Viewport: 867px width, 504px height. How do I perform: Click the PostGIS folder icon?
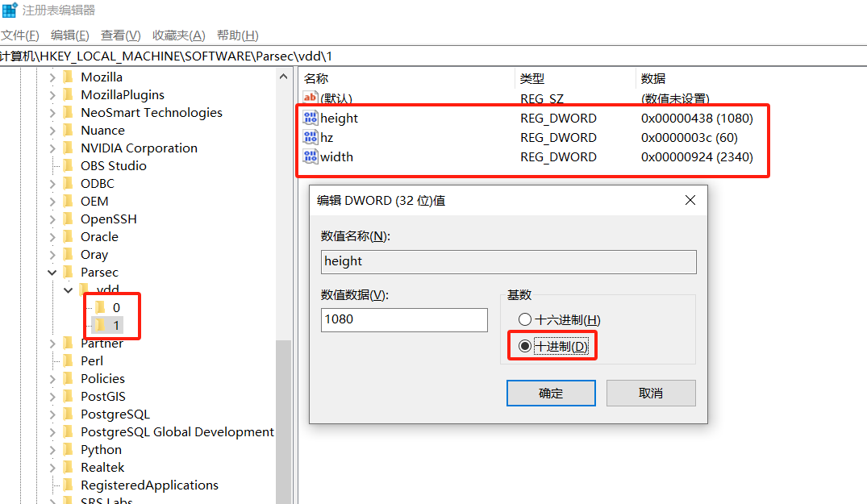(69, 396)
